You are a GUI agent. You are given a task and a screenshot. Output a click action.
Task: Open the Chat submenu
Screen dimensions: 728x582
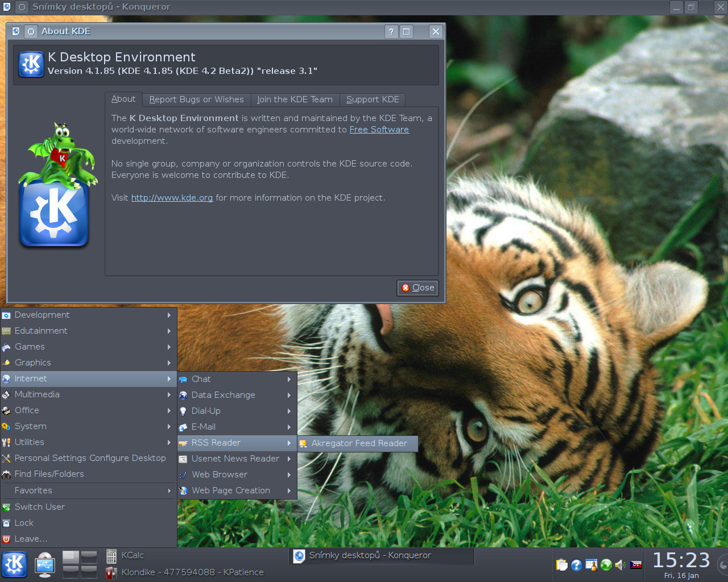tap(237, 379)
